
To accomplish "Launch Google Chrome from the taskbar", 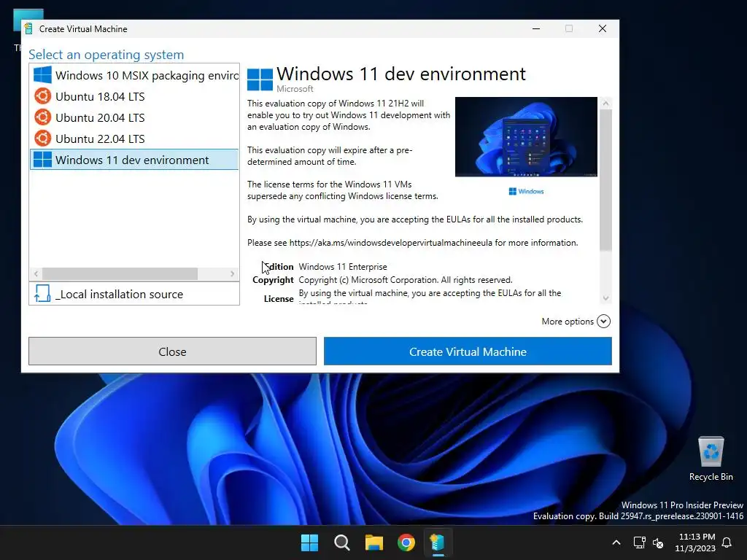I will click(x=406, y=542).
